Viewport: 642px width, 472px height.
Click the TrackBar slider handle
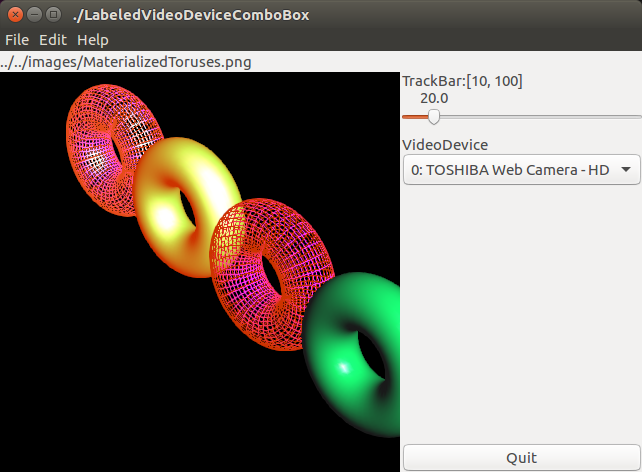tap(434, 117)
